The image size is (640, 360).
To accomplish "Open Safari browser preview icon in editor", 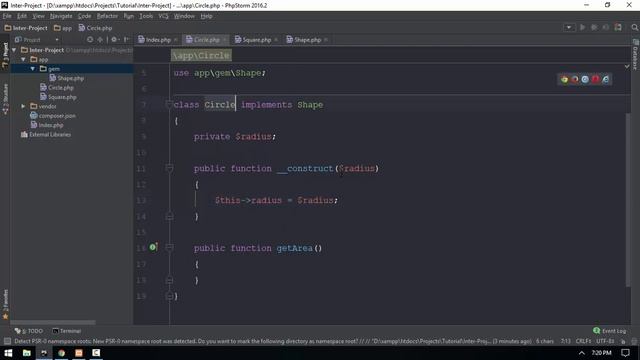I will 585,80.
